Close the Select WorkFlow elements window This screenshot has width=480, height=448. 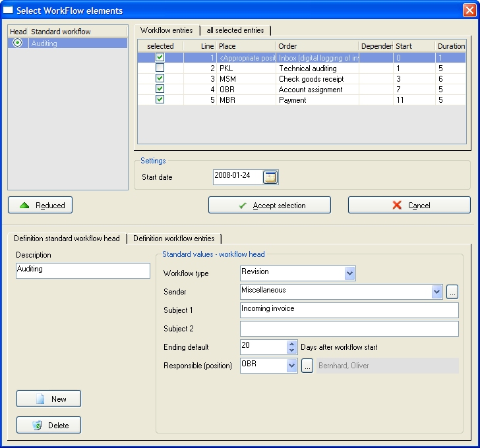469,10
